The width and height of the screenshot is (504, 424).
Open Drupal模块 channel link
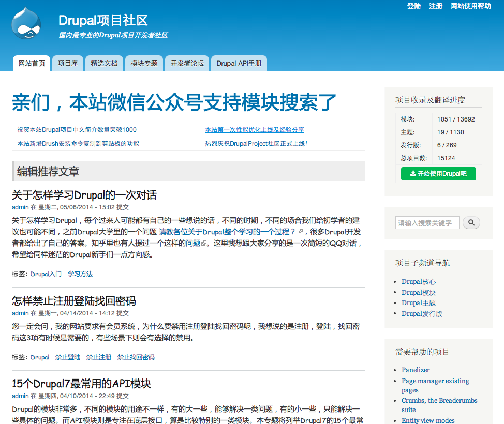[x=419, y=292]
